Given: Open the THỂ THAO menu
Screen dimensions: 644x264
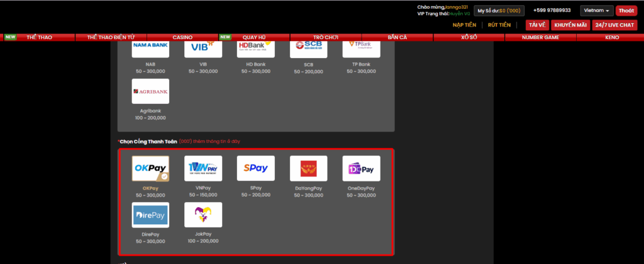Looking at the screenshot, I should click(x=40, y=37).
